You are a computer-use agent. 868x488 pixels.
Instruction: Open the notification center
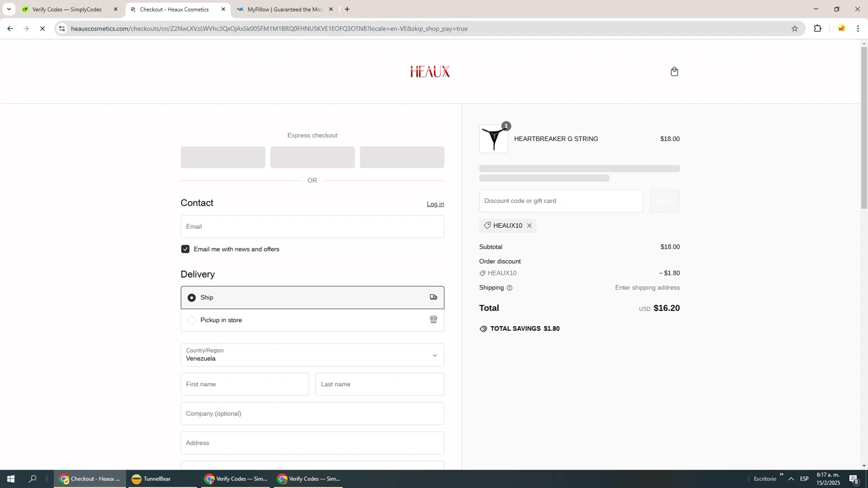[x=854, y=479]
